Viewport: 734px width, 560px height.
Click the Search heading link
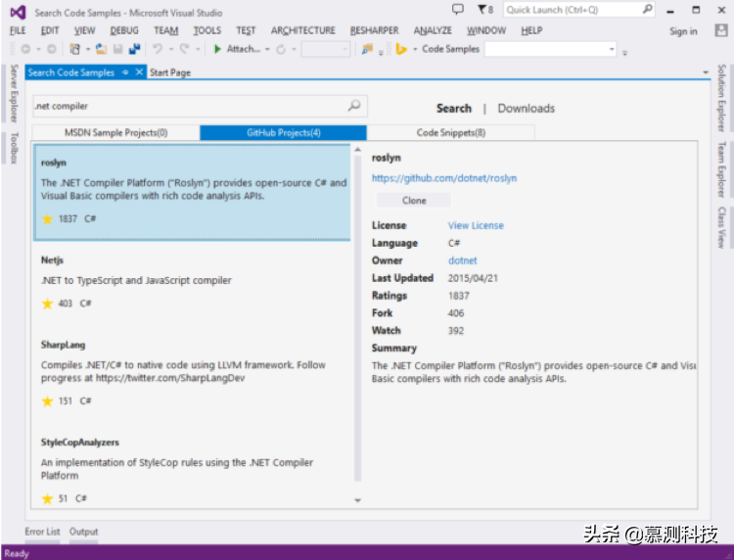453,109
